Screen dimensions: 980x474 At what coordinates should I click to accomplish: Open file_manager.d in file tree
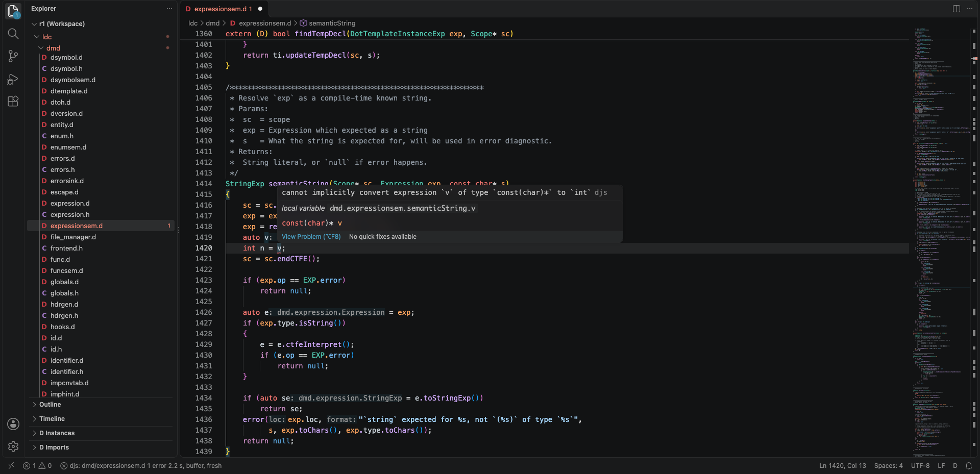click(x=73, y=237)
